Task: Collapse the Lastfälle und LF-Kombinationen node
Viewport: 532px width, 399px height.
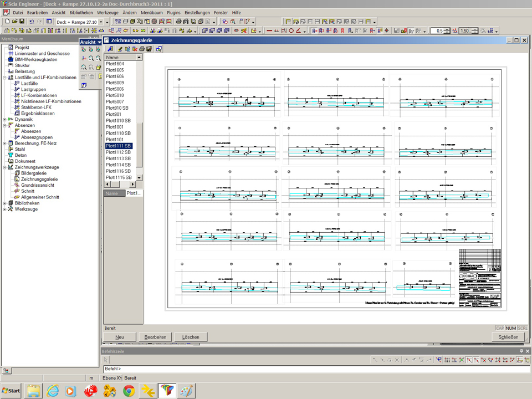Action: pos(4,78)
